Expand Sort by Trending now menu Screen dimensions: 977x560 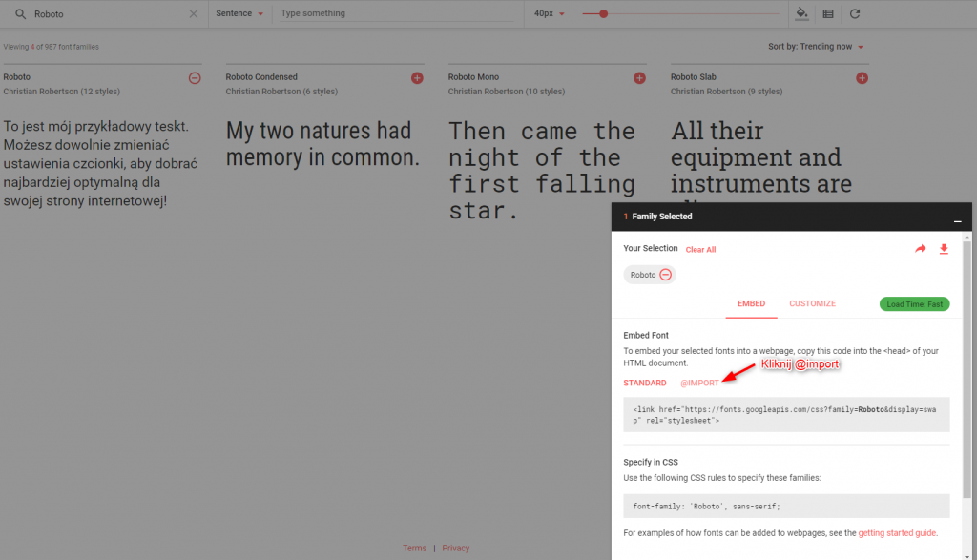(816, 47)
